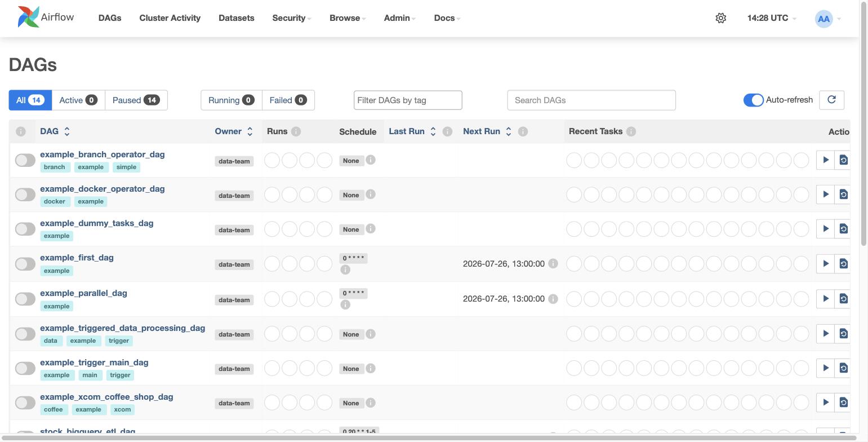The width and height of the screenshot is (868, 442).
Task: Click the docker tag on example_docker_operator_dag
Action: tap(55, 201)
